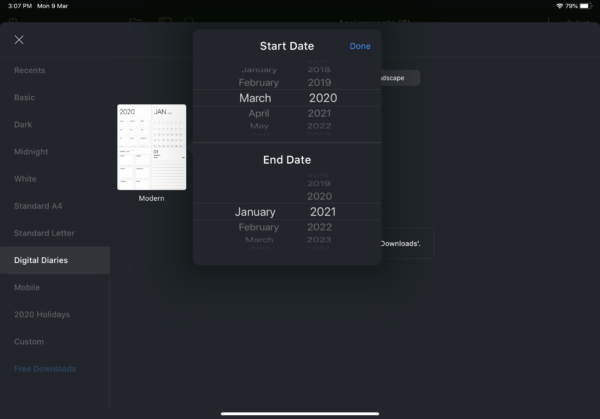Open the Custom template category
Image resolution: width=600 pixels, height=419 pixels.
tap(29, 342)
